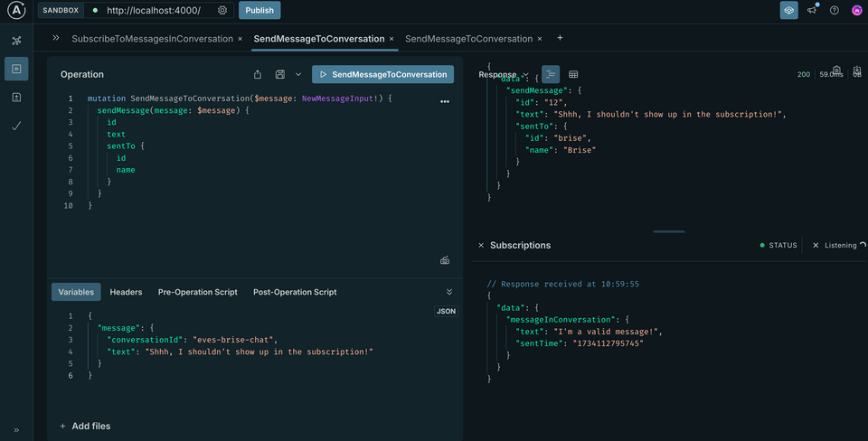
Task: Expand the documentation panel chevrons
Action: [x=56, y=38]
